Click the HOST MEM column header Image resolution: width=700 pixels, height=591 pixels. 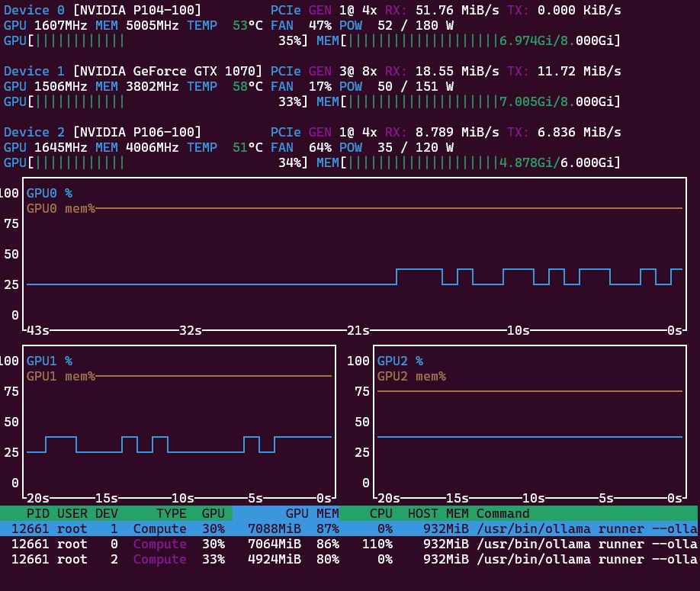438,513
